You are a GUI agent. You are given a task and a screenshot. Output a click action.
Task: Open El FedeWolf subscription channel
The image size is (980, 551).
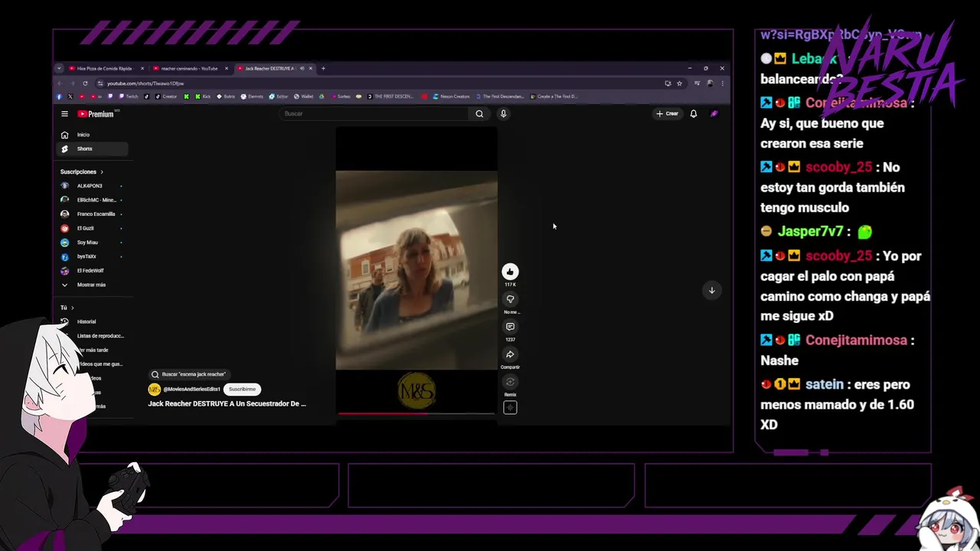pyautogui.click(x=92, y=270)
